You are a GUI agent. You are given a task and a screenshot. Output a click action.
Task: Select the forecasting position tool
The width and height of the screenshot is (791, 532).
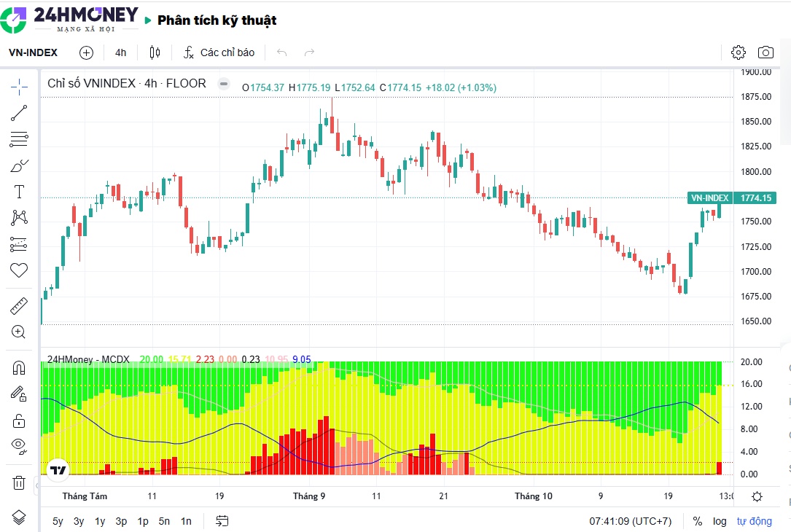click(x=19, y=245)
